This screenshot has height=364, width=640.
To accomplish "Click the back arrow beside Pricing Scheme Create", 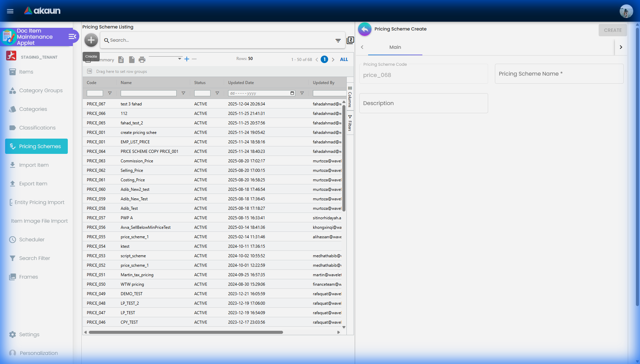I will 364,29.
